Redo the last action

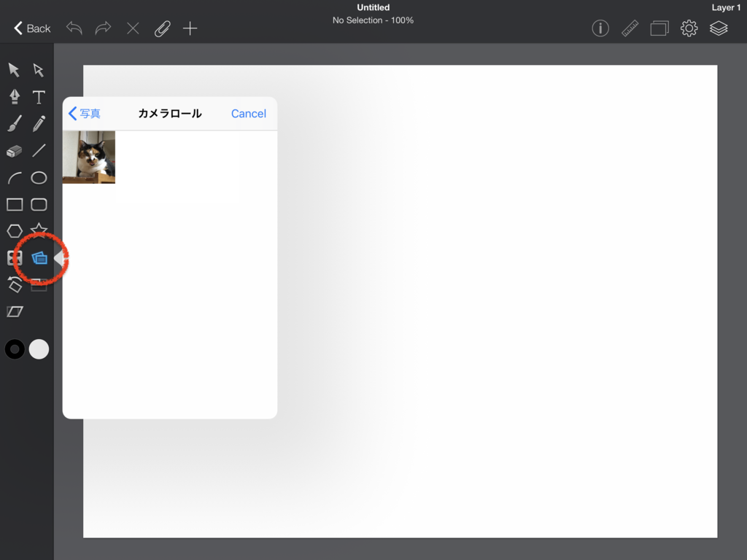coord(103,28)
